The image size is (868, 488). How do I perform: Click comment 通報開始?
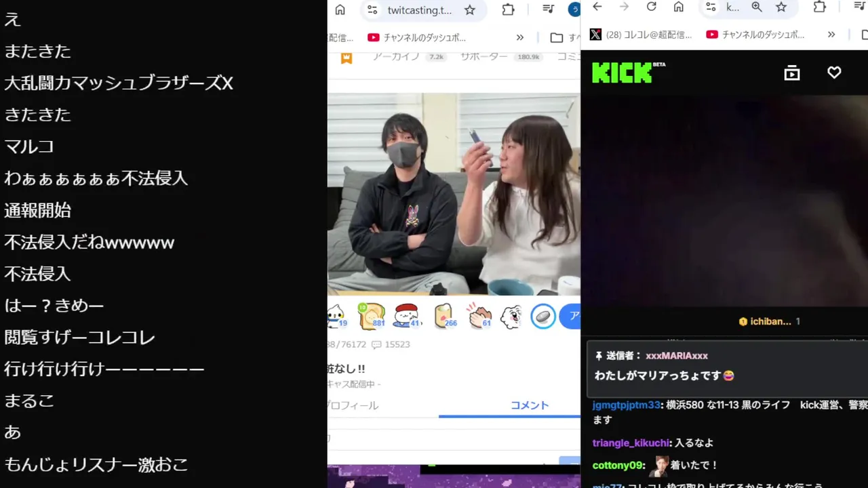(37, 210)
